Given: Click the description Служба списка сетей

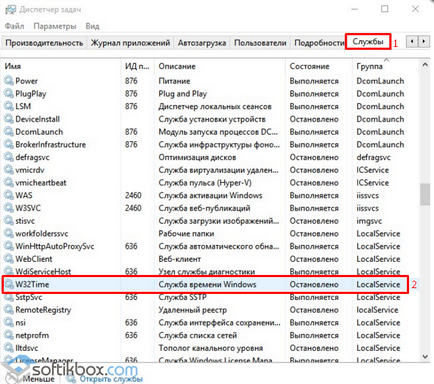Looking at the screenshot, I should 197,335.
